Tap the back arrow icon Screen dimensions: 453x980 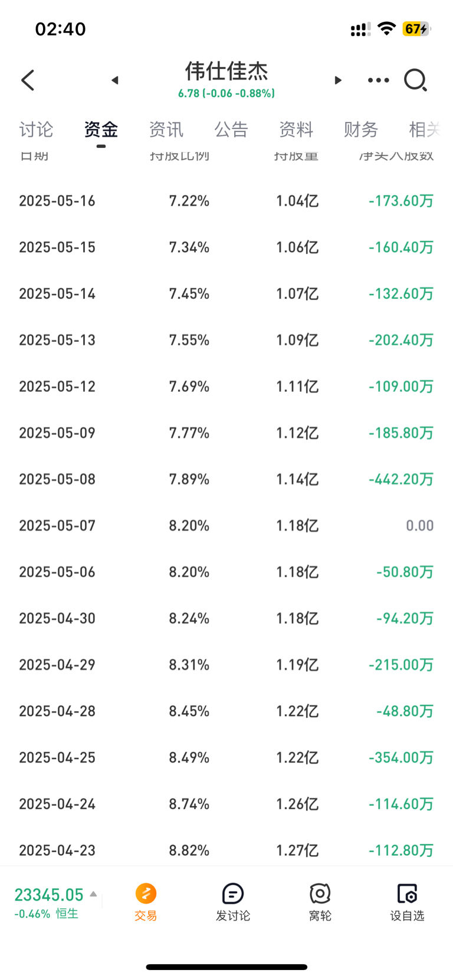tap(28, 80)
